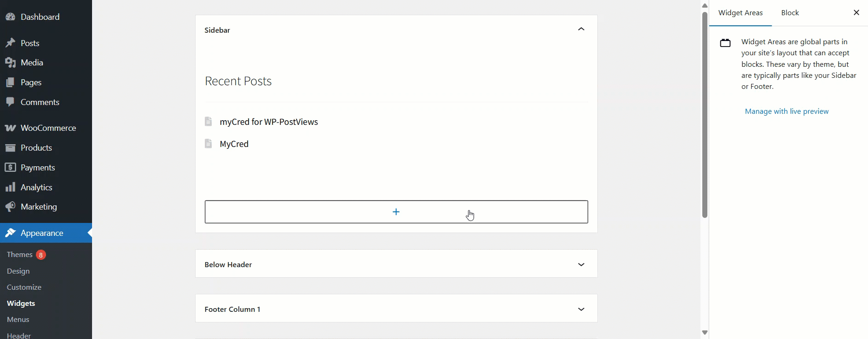Open the Menus submenu item
The width and height of the screenshot is (868, 339).
click(18, 319)
